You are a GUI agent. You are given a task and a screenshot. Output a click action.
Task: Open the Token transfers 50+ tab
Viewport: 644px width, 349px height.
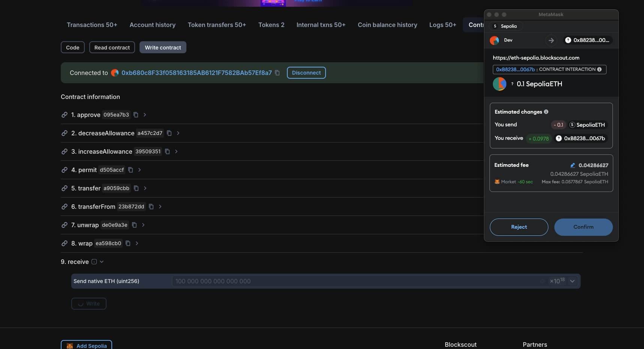(217, 25)
